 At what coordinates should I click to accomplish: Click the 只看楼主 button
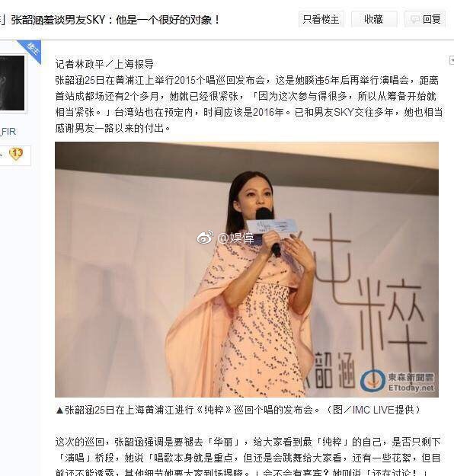pyautogui.click(x=321, y=20)
